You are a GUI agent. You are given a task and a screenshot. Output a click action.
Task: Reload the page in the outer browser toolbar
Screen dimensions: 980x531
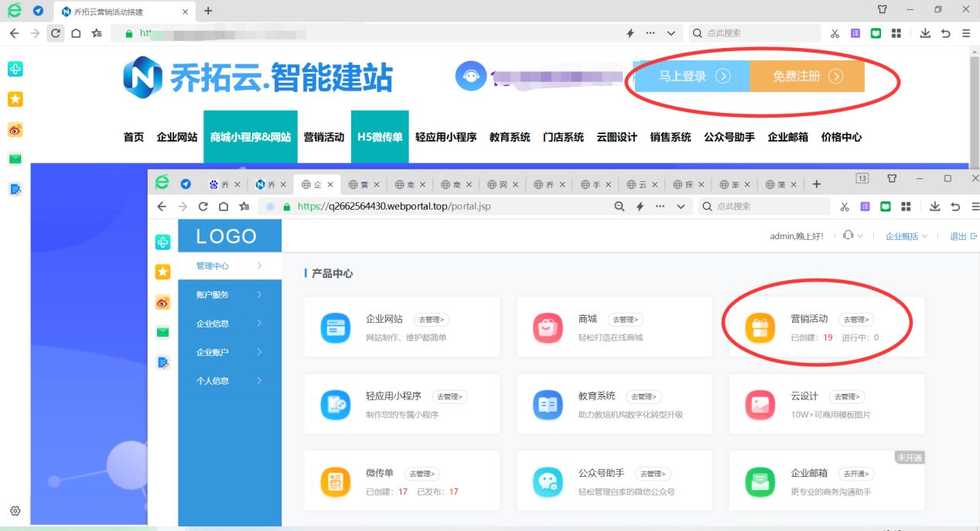(56, 33)
